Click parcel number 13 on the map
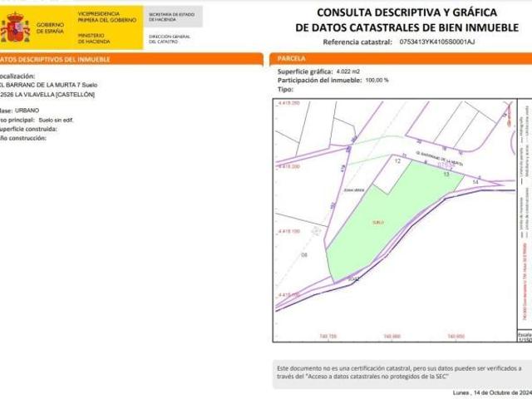The width and height of the screenshot is (532, 399). pyautogui.click(x=446, y=174)
